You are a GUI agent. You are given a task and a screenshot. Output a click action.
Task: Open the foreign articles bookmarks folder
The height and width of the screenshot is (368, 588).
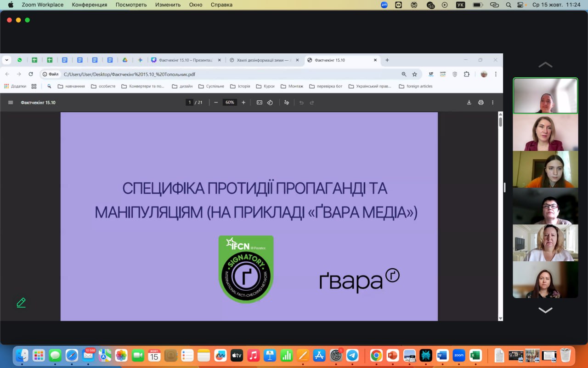pos(416,86)
